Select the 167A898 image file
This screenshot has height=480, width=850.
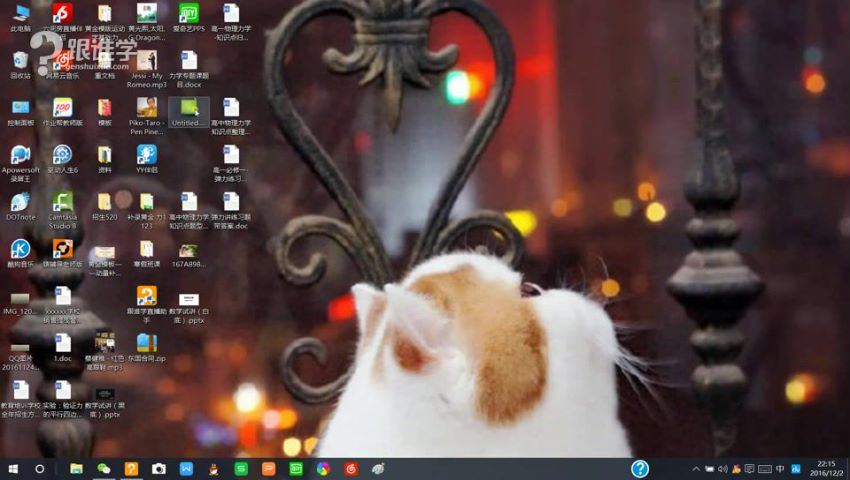point(189,255)
